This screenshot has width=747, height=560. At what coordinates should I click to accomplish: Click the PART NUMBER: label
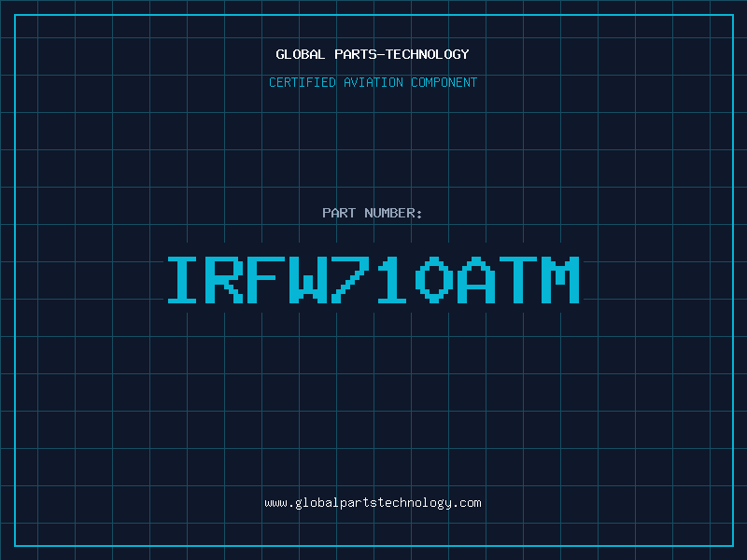click(x=373, y=214)
